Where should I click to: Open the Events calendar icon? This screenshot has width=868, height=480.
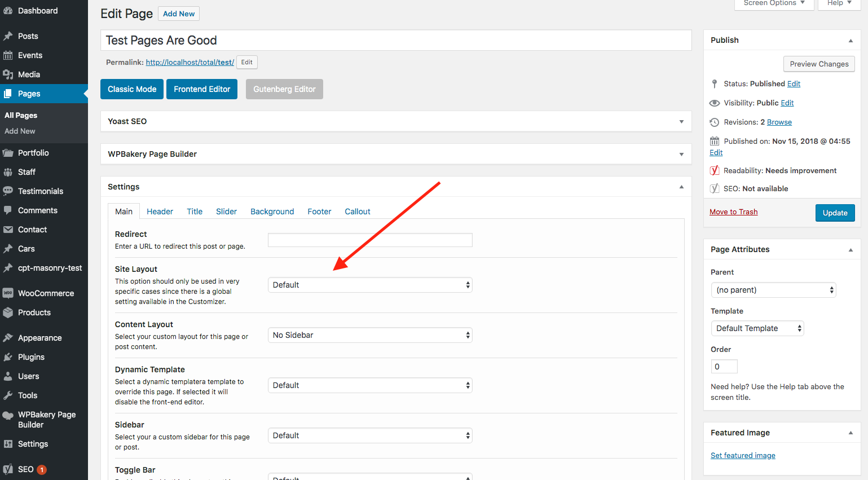pyautogui.click(x=11, y=55)
